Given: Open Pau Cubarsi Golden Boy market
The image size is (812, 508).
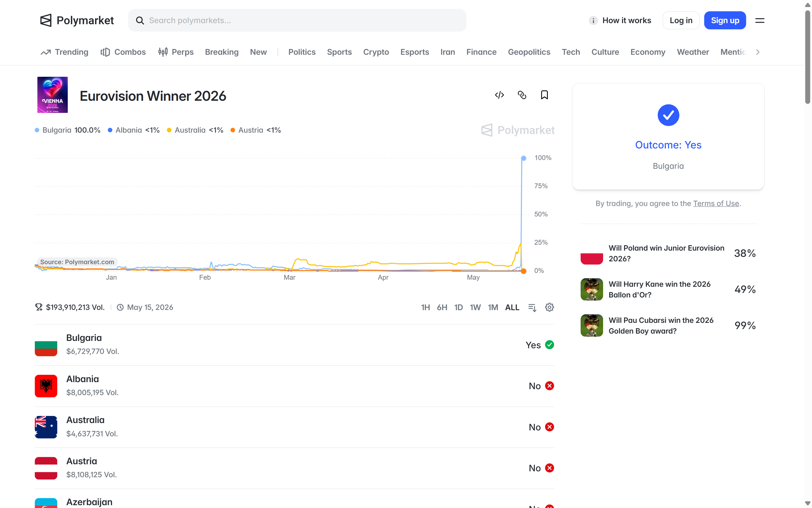Looking at the screenshot, I should (668, 326).
